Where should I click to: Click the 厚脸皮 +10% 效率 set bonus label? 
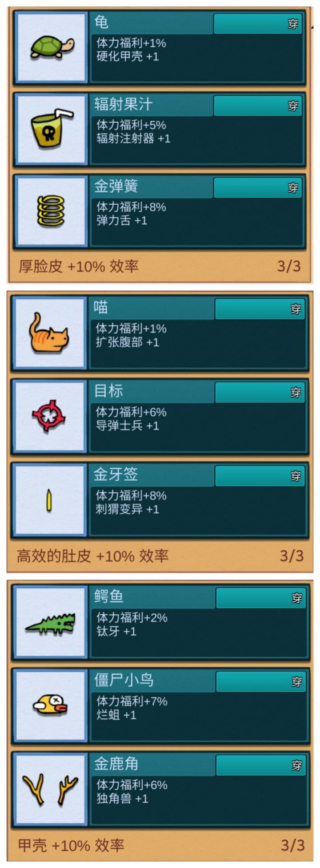point(79,266)
